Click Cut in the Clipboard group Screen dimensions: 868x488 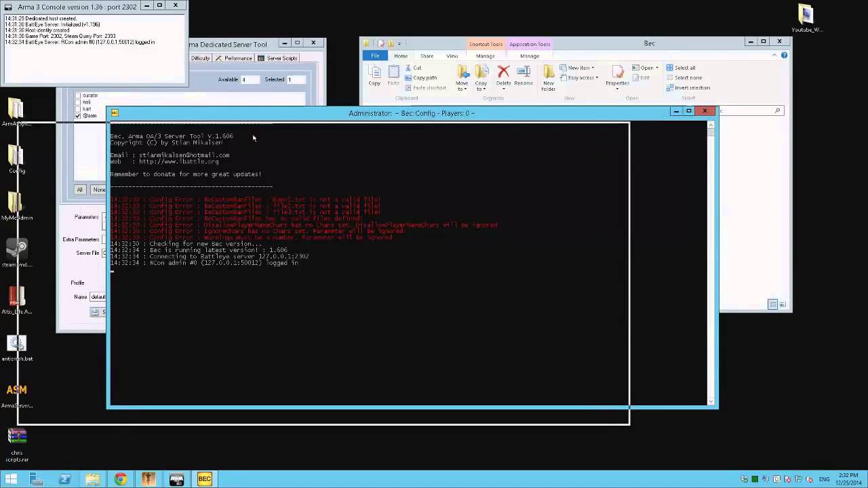click(413, 68)
